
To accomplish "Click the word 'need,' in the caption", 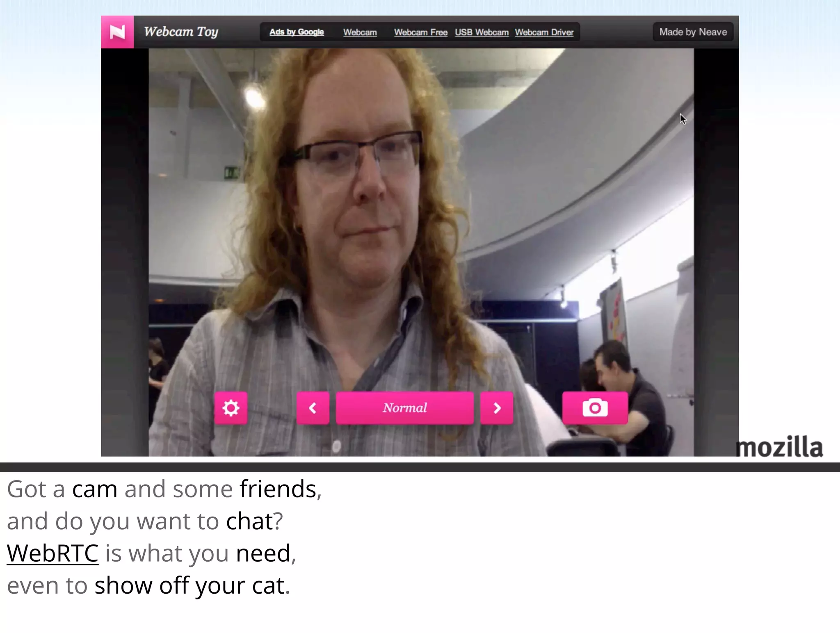I will tap(266, 553).
